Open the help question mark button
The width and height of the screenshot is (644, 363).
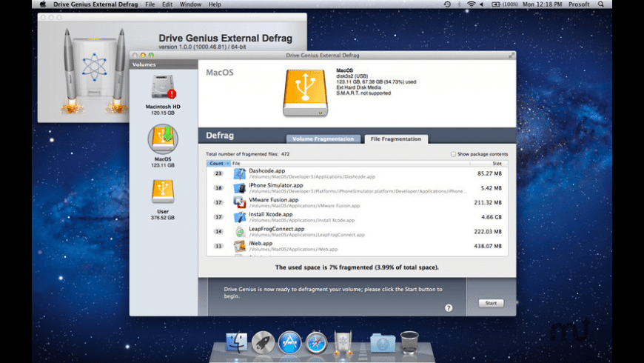[x=449, y=308]
